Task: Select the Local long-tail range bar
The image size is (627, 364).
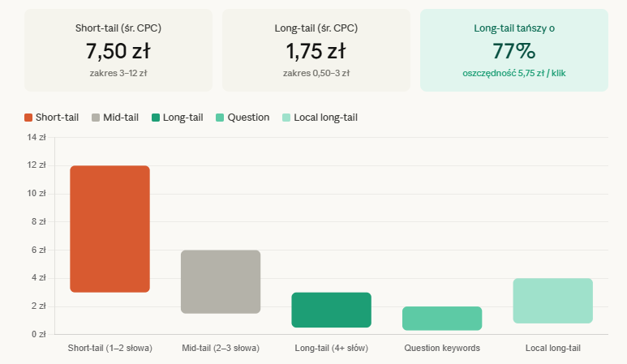Action: [553, 301]
